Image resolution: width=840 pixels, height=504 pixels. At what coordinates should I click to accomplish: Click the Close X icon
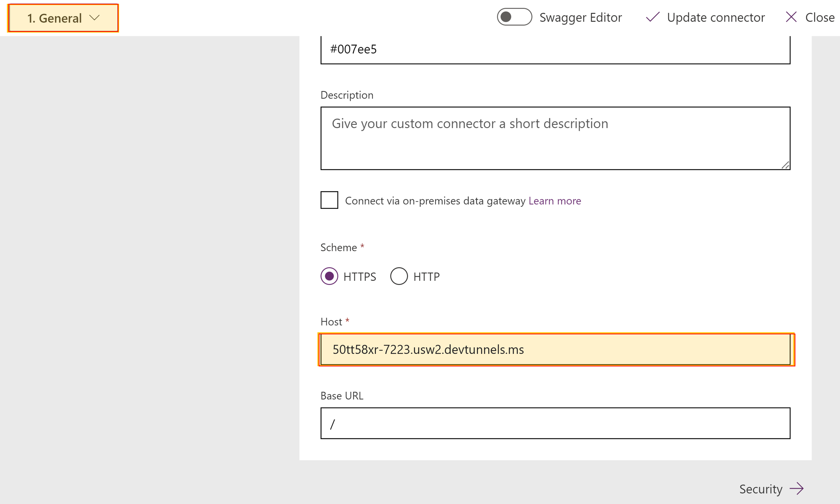coord(791,17)
